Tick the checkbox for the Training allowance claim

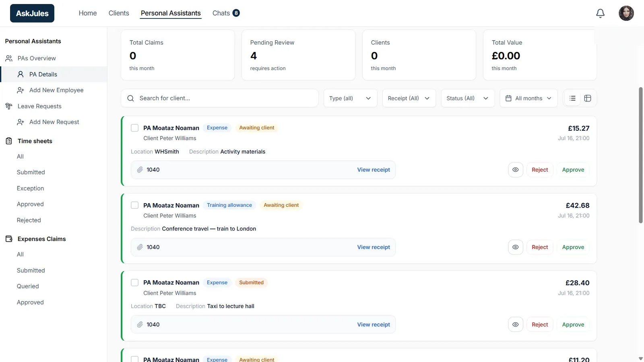coord(135,205)
